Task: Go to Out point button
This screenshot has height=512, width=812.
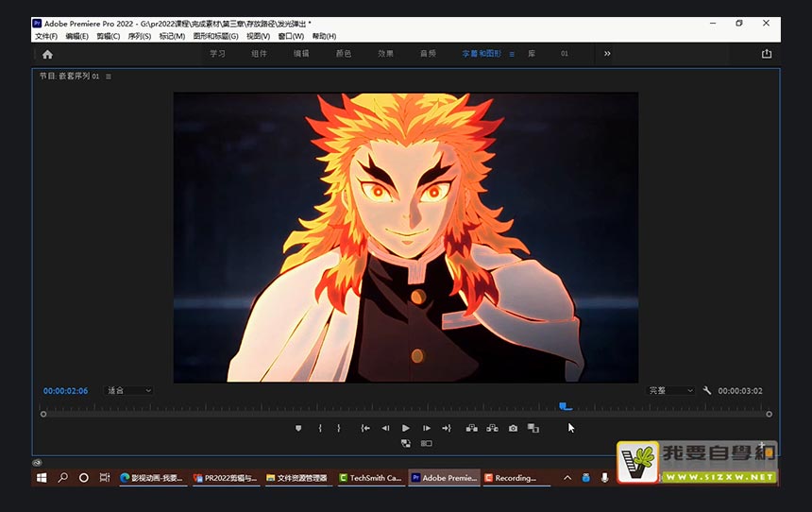Action: 447,429
